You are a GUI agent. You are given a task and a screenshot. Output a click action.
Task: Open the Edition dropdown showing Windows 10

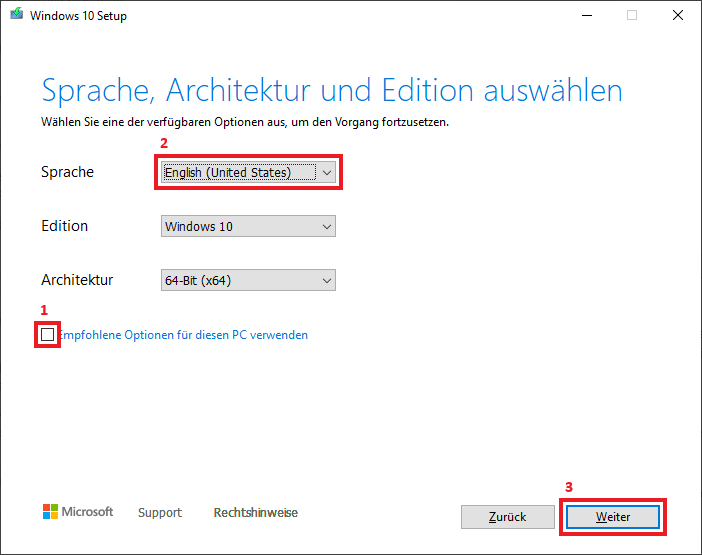(x=248, y=226)
